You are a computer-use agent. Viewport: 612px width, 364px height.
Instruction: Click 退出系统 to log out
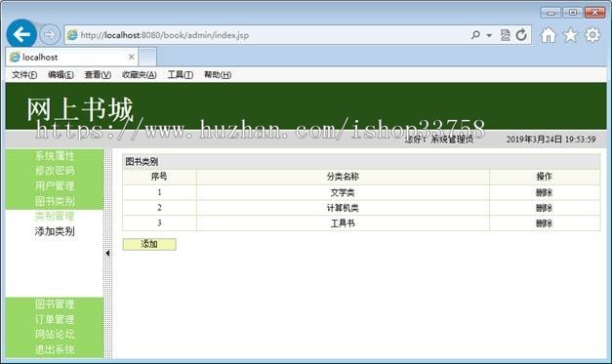(x=55, y=349)
